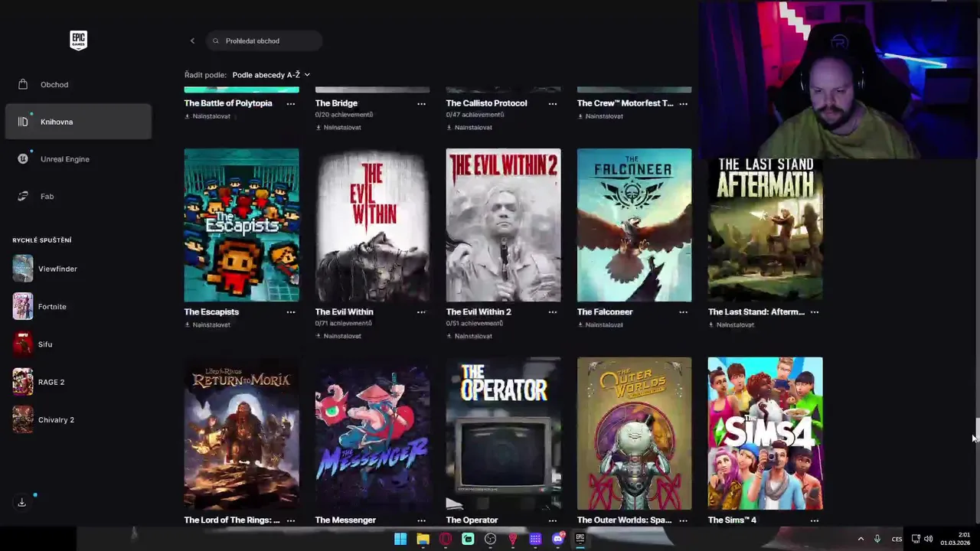The height and width of the screenshot is (551, 980).
Task: Show hidden system tray icons
Action: [861, 539]
